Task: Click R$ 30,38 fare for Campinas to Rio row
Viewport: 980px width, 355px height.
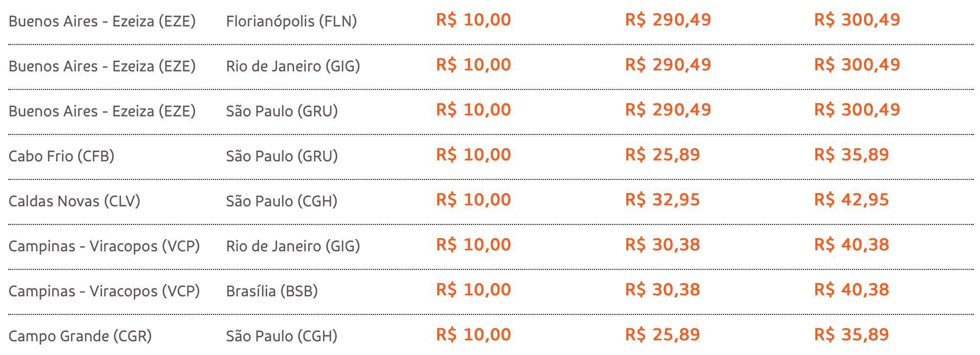Action: pyautogui.click(x=662, y=245)
